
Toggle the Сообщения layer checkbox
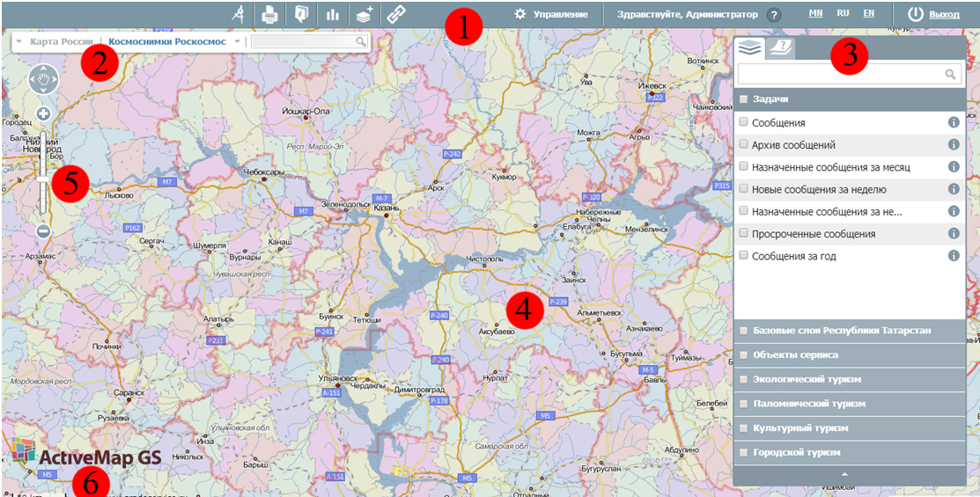pos(743,122)
